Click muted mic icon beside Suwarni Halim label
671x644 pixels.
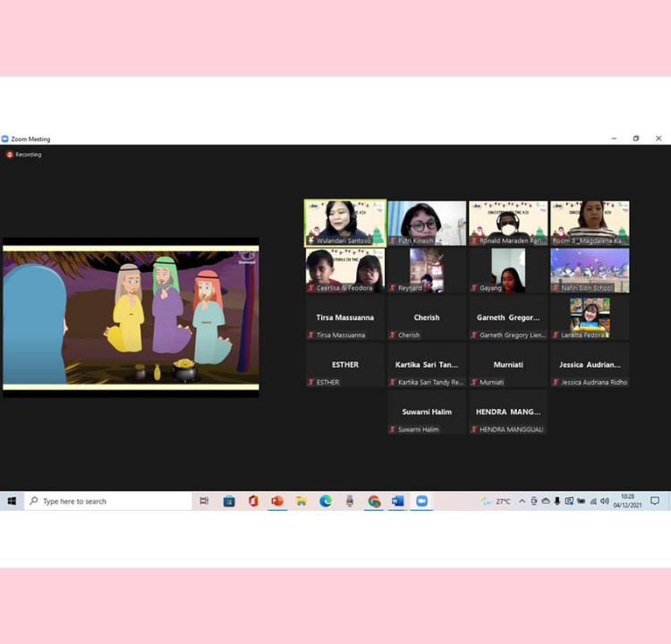point(393,429)
